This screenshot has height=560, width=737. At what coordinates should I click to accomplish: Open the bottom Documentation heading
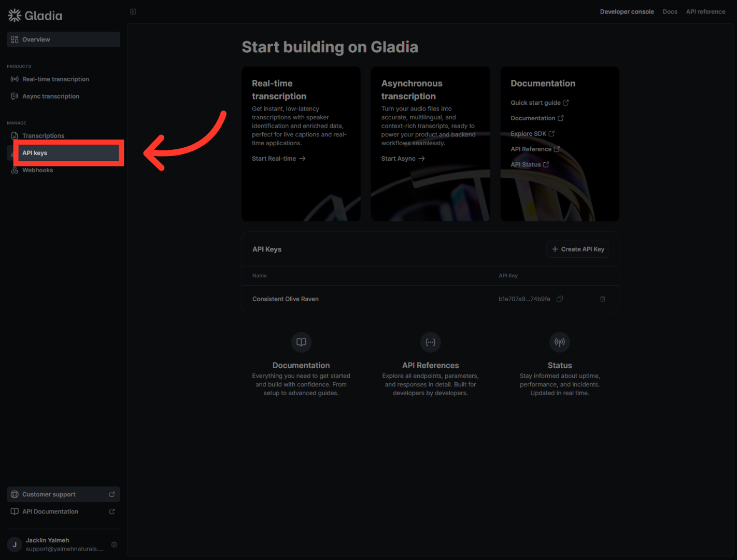click(301, 366)
